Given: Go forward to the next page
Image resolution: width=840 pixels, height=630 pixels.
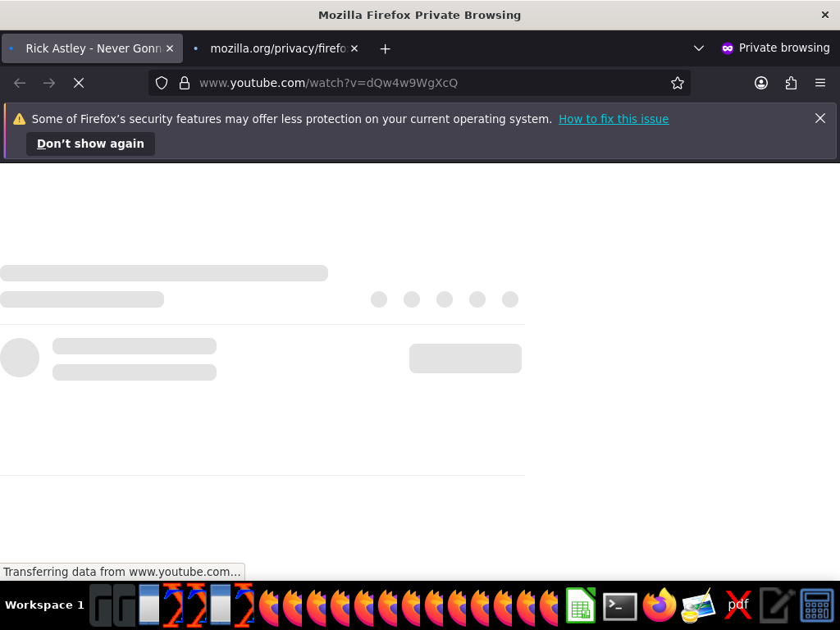Looking at the screenshot, I should (x=49, y=83).
